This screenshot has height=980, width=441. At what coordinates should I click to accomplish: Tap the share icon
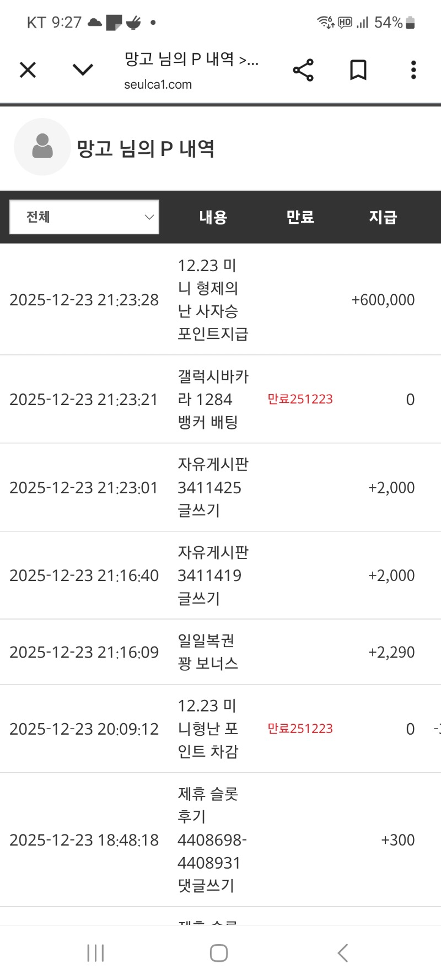coord(303,70)
